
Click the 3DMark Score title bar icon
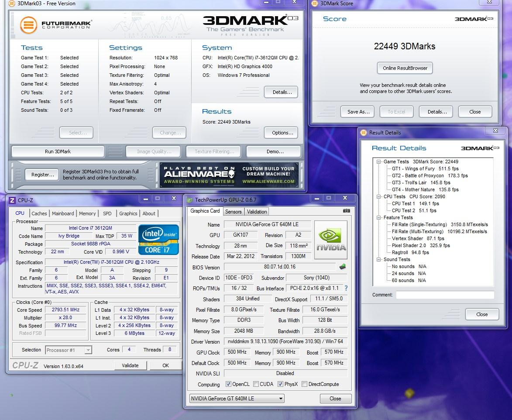[x=315, y=3]
